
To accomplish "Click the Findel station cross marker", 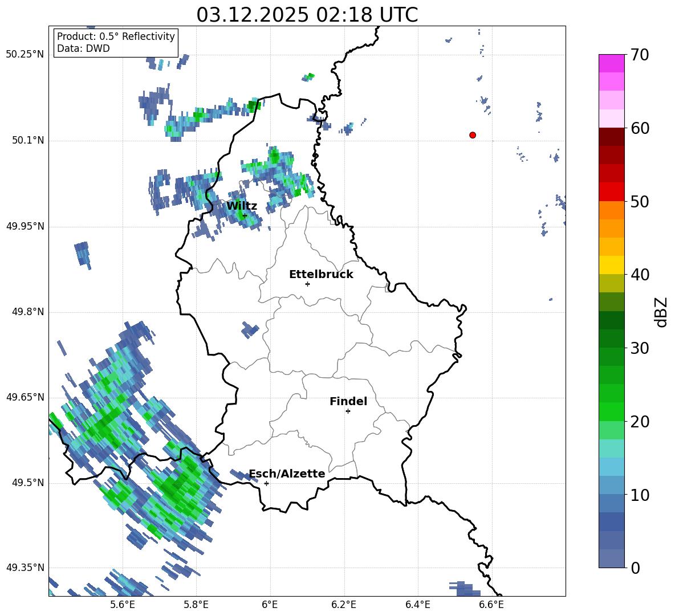I will pyautogui.click(x=348, y=411).
